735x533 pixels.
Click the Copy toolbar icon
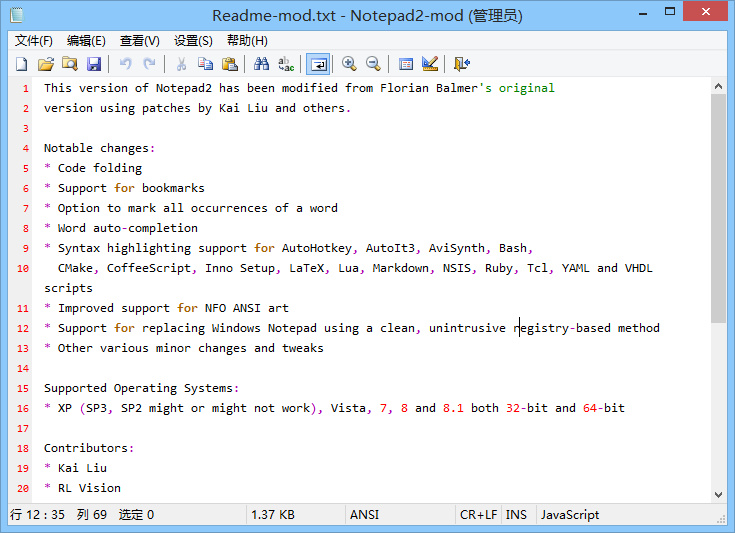click(x=205, y=64)
